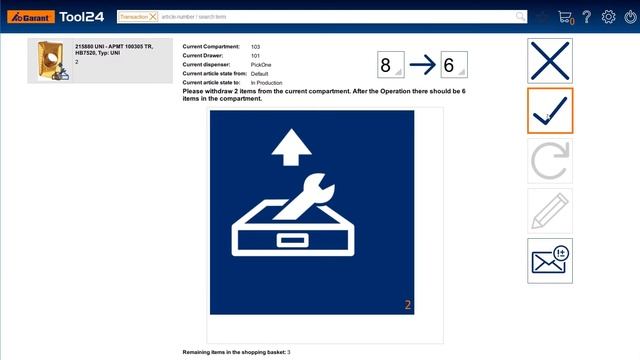Click the Current Compartment value 103
This screenshot has width=640, height=360.
click(x=256, y=47)
